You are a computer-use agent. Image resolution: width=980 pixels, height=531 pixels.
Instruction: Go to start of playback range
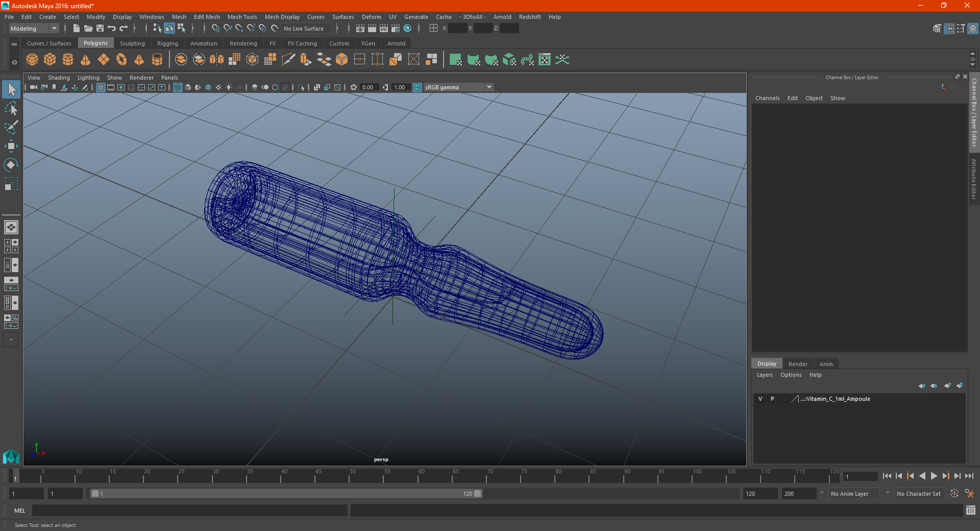[x=887, y=476]
